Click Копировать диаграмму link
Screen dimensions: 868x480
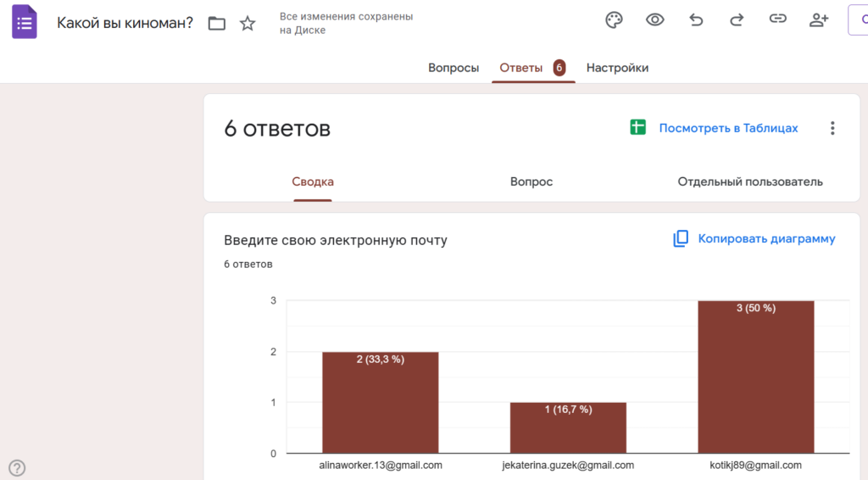pos(766,238)
